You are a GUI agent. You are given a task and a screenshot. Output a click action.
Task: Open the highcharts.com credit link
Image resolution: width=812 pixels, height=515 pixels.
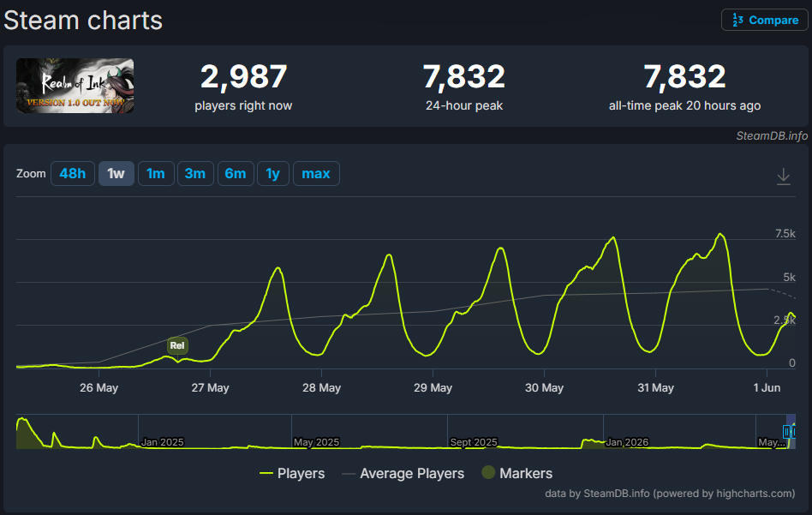[x=754, y=494]
